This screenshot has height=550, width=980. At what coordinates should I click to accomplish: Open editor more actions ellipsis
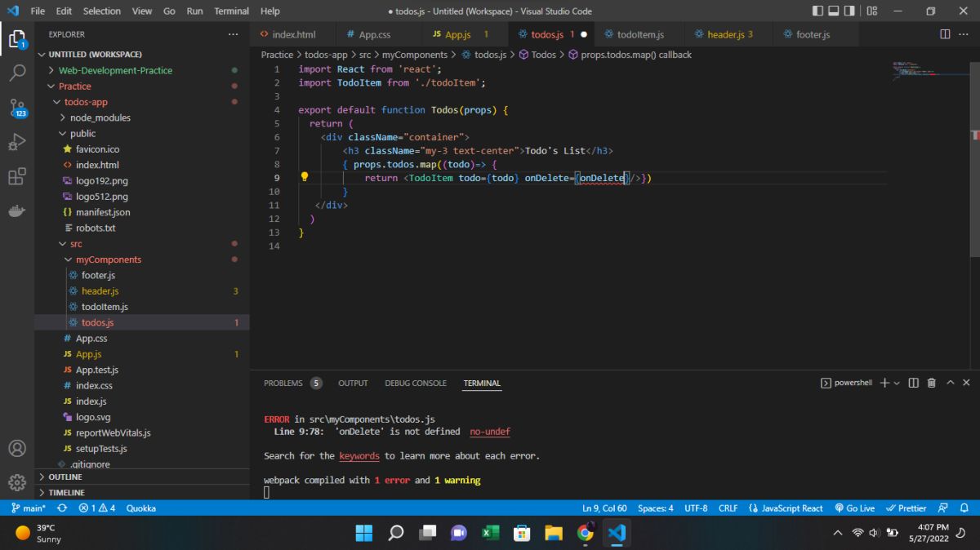[964, 34]
